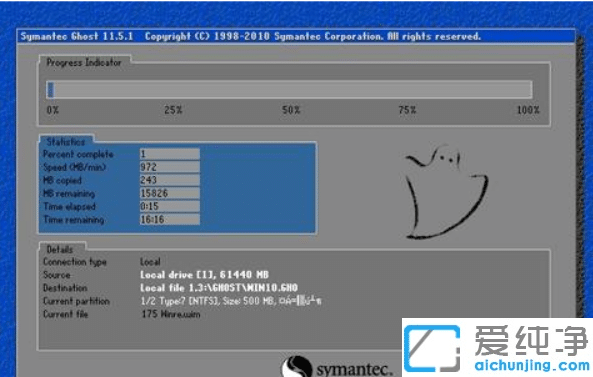
Task: Click the source 'Local drive [1], 61440 MB'
Action: pos(204,275)
